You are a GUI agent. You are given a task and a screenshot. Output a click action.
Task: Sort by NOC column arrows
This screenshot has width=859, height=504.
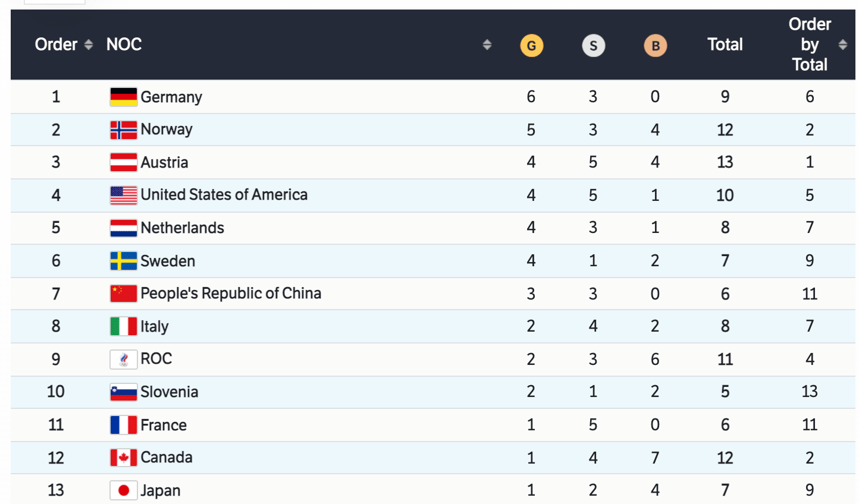(487, 45)
